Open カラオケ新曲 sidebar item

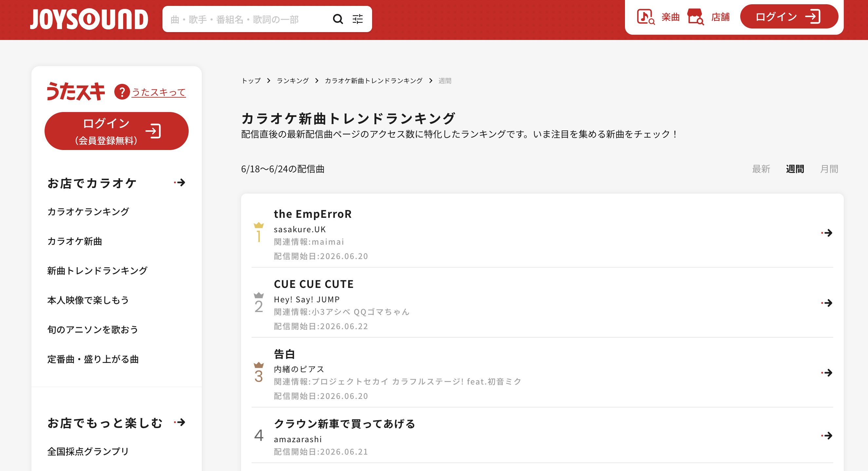pos(74,241)
